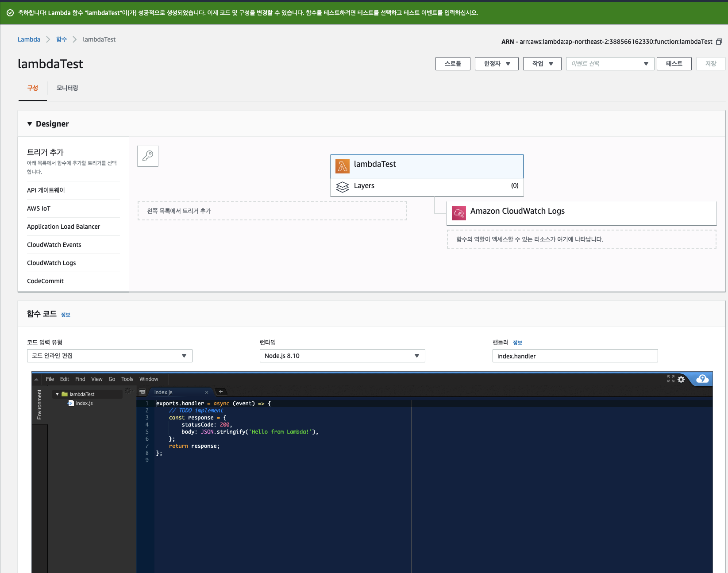
Task: Collapse the lambdaTest folder tree arrow
Action: coord(57,394)
